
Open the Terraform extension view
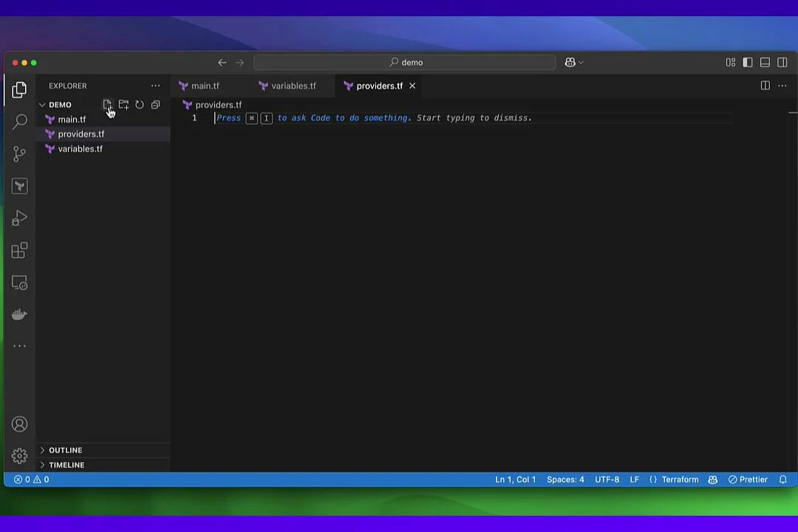pos(19,185)
